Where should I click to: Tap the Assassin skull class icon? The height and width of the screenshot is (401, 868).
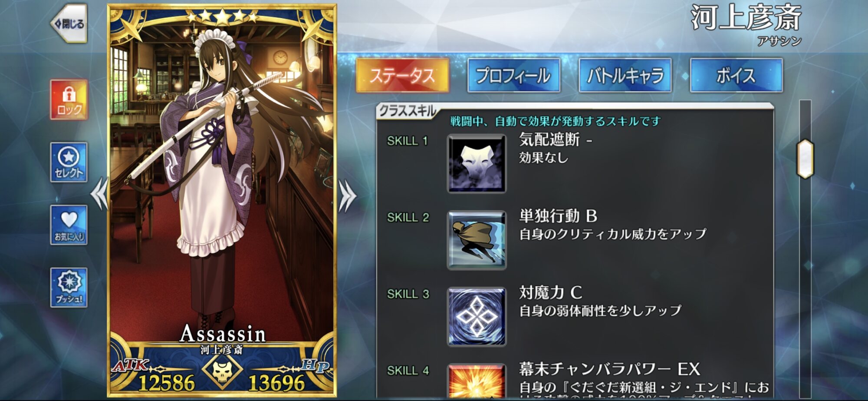tap(222, 371)
